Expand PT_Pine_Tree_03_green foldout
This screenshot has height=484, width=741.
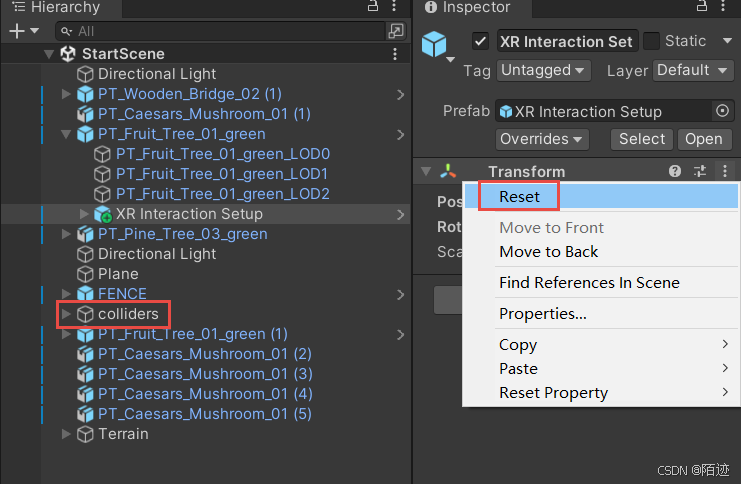pyautogui.click(x=66, y=234)
